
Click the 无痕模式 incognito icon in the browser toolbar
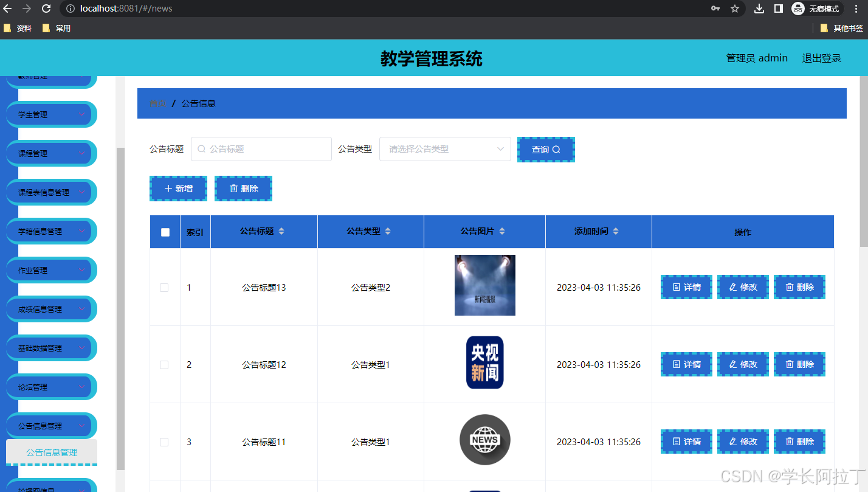coord(798,9)
